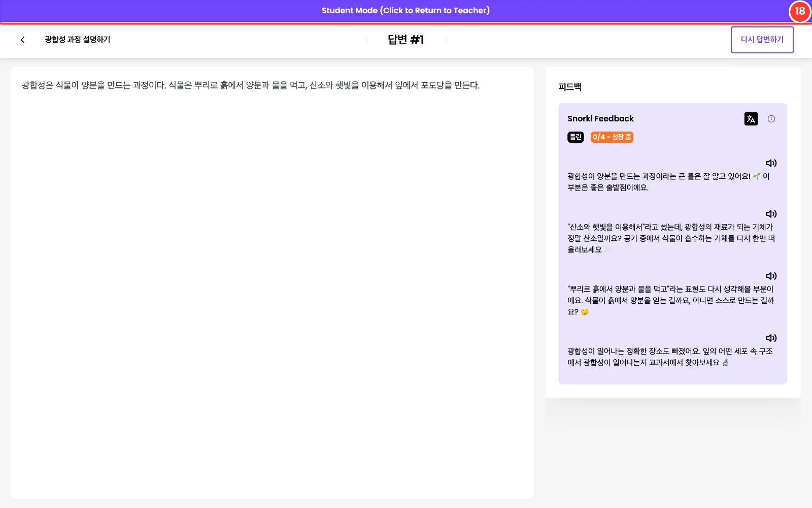Viewport: 812px width, 508px height.
Task: Click the red 18 notification badge
Action: coord(800,11)
